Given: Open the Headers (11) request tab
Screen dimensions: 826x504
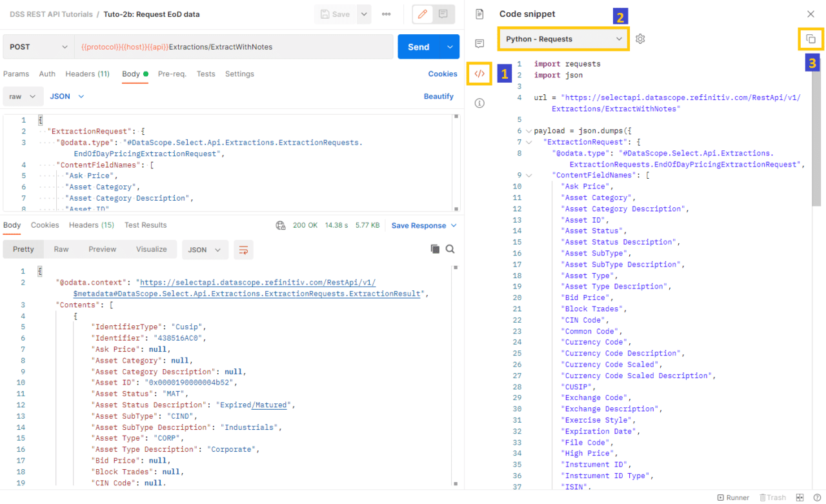Looking at the screenshot, I should tap(87, 74).
